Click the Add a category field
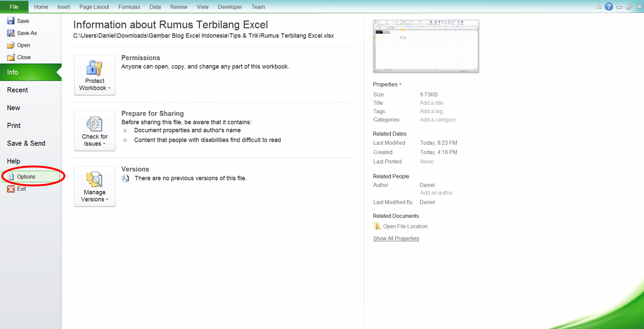 438,120
